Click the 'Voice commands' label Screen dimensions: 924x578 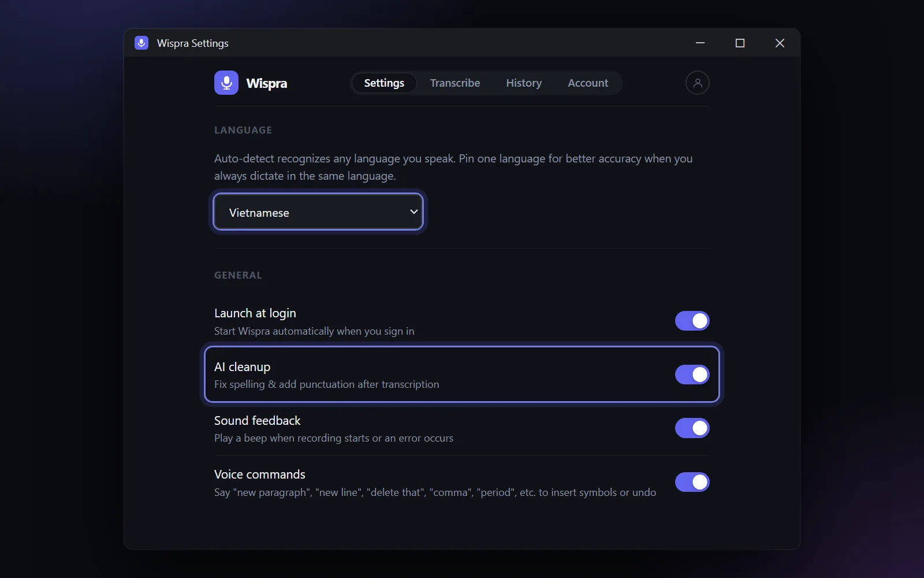coord(260,475)
